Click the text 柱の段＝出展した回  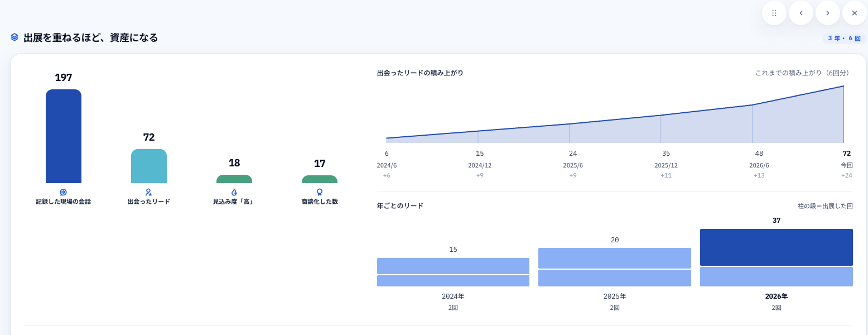click(825, 206)
